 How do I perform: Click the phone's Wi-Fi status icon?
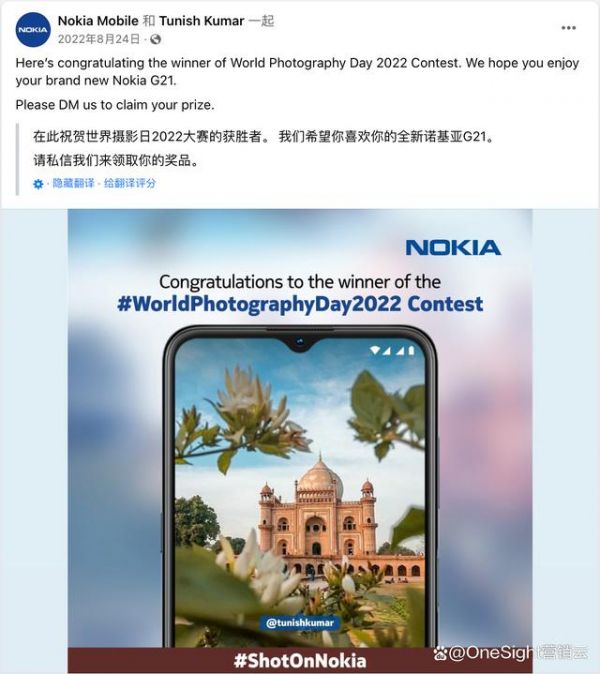click(375, 351)
